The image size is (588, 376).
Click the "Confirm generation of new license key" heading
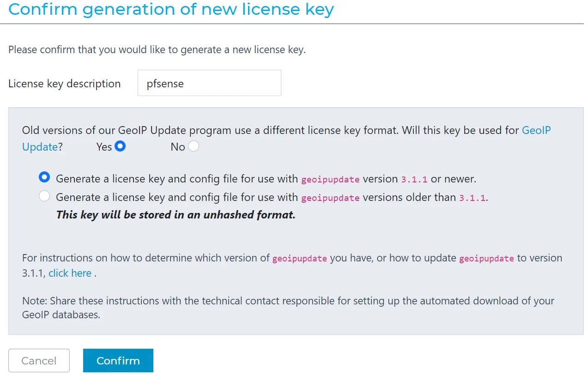171,9
